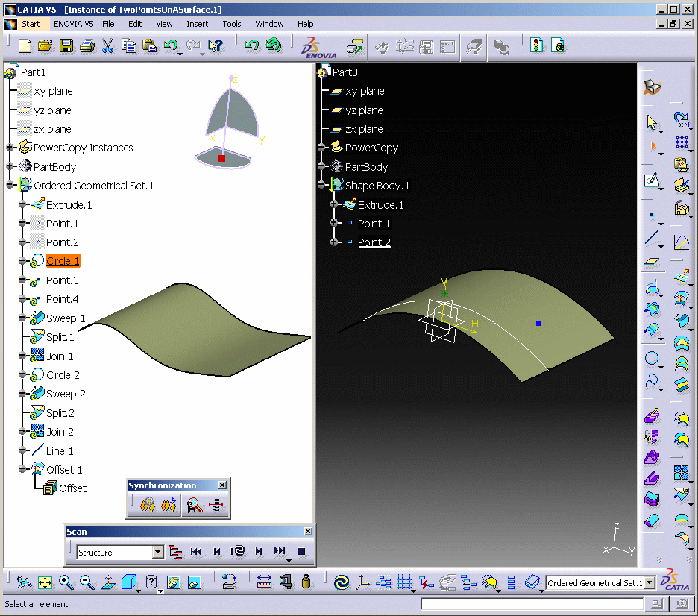Click the Scan toolbar's skip-to-first button
The width and height of the screenshot is (698, 616).
[x=196, y=552]
